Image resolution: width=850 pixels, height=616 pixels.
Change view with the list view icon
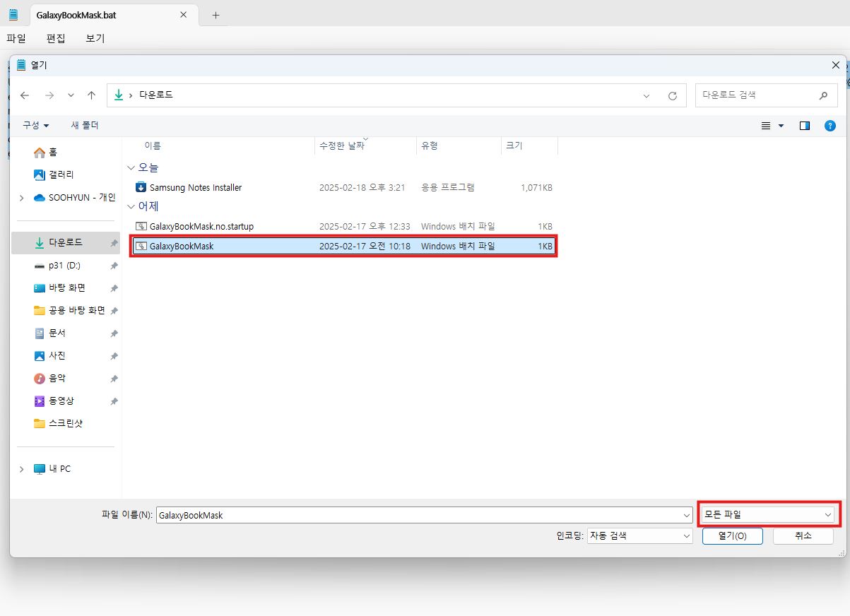(766, 126)
